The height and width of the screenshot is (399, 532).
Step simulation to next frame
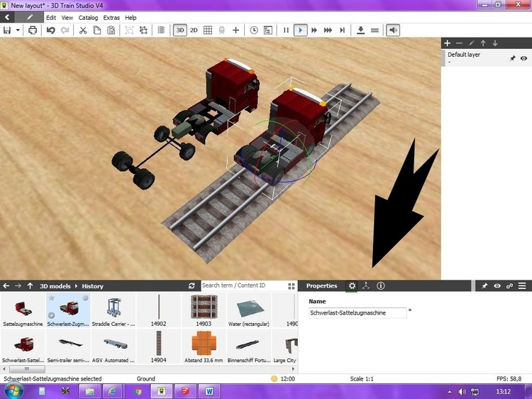(x=342, y=31)
